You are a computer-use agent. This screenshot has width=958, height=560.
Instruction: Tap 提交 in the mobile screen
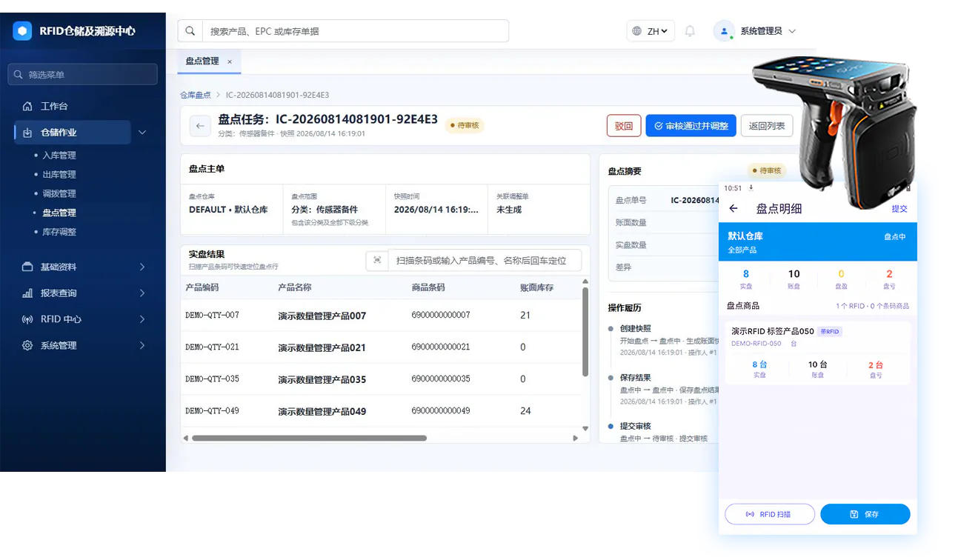pos(899,209)
